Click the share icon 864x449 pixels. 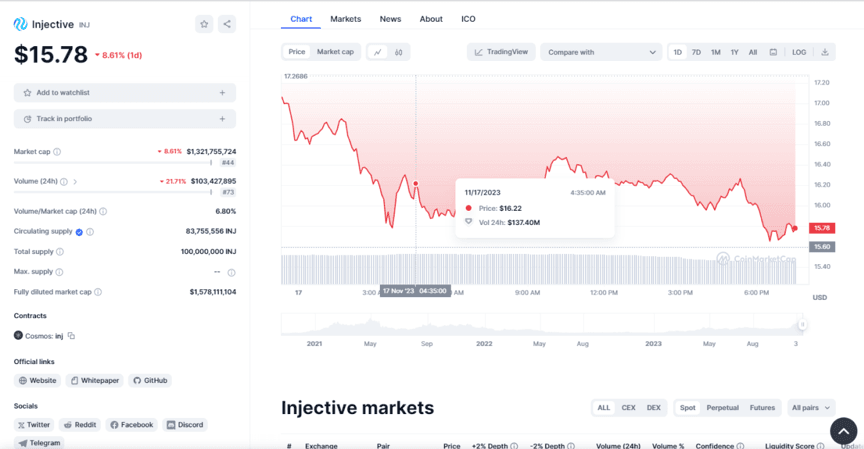[x=227, y=24]
